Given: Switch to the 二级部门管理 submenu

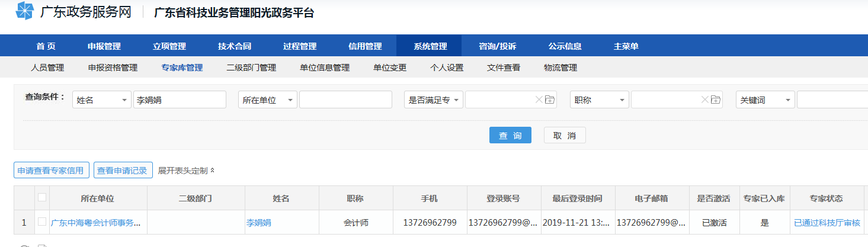Looking at the screenshot, I should [x=251, y=68].
